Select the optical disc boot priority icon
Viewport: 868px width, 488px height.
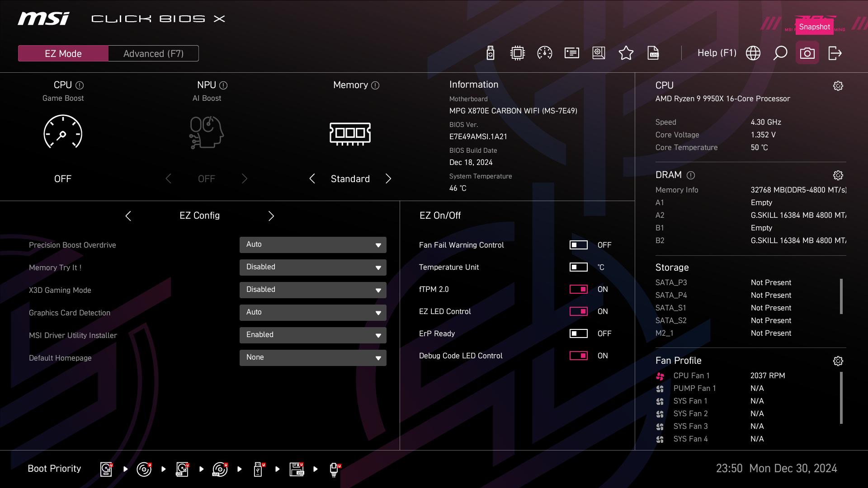[x=144, y=469]
